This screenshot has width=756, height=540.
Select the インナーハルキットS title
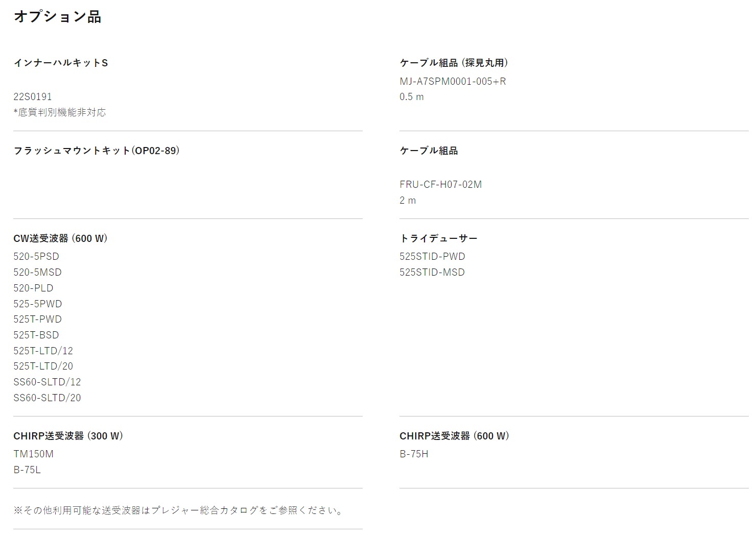coord(61,63)
